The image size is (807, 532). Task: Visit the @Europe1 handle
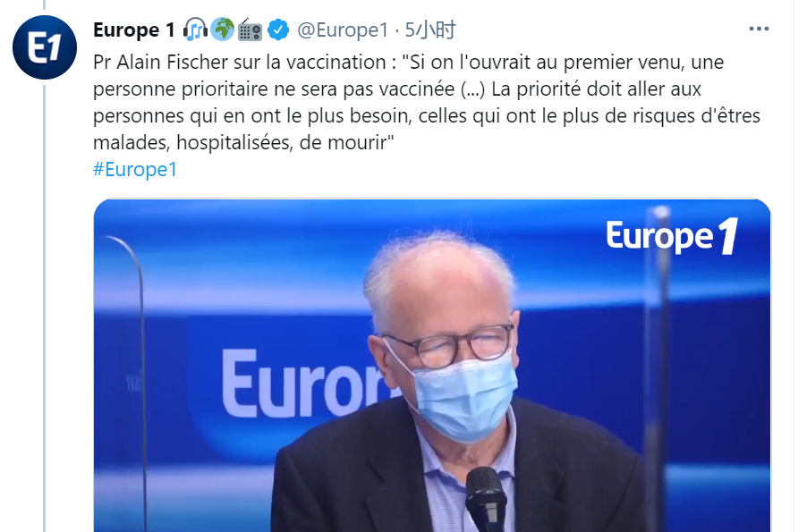tap(343, 30)
